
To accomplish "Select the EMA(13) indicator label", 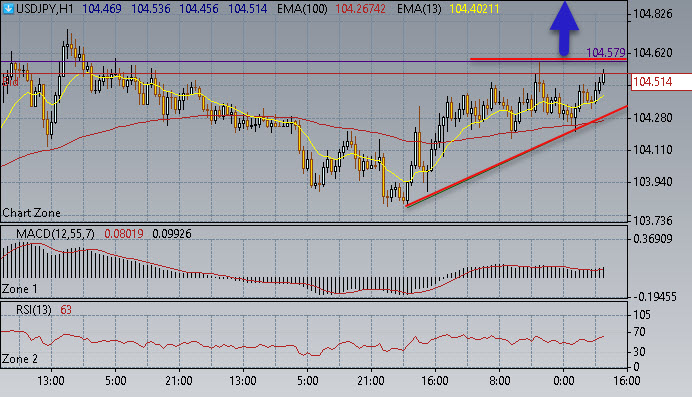I will [x=419, y=9].
